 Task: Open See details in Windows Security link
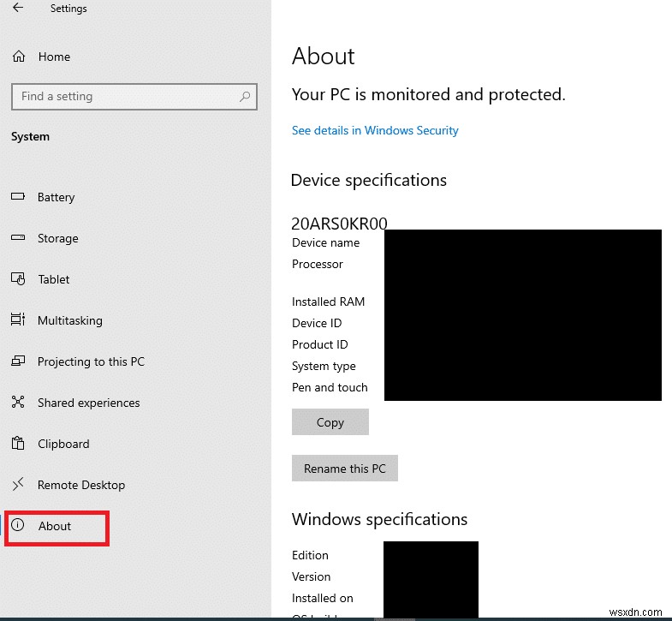tap(375, 130)
